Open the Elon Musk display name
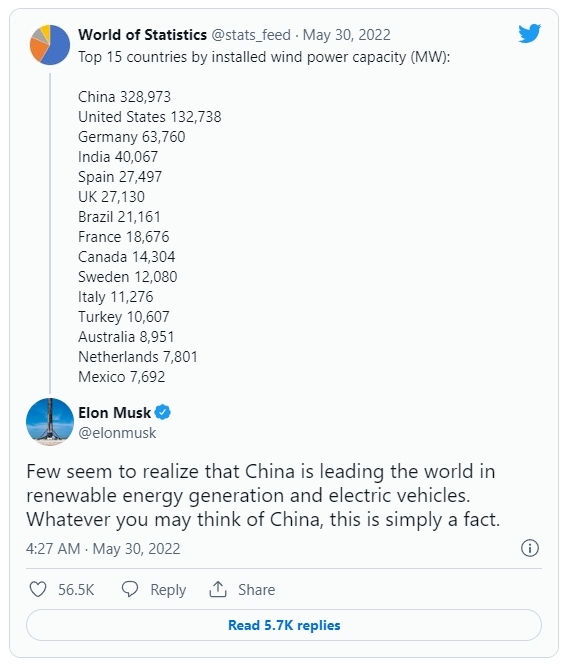The image size is (568, 668). pyautogui.click(x=114, y=412)
